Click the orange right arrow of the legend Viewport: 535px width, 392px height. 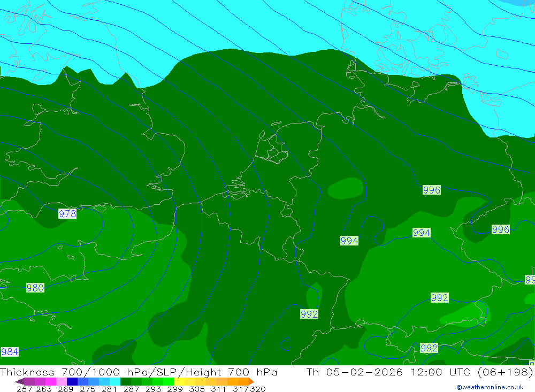(251, 381)
